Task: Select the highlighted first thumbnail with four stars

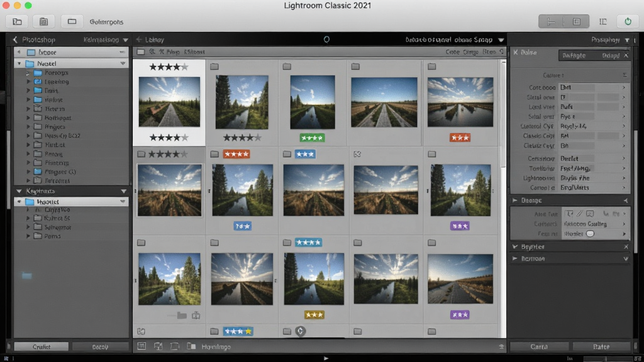Action: coord(169,102)
